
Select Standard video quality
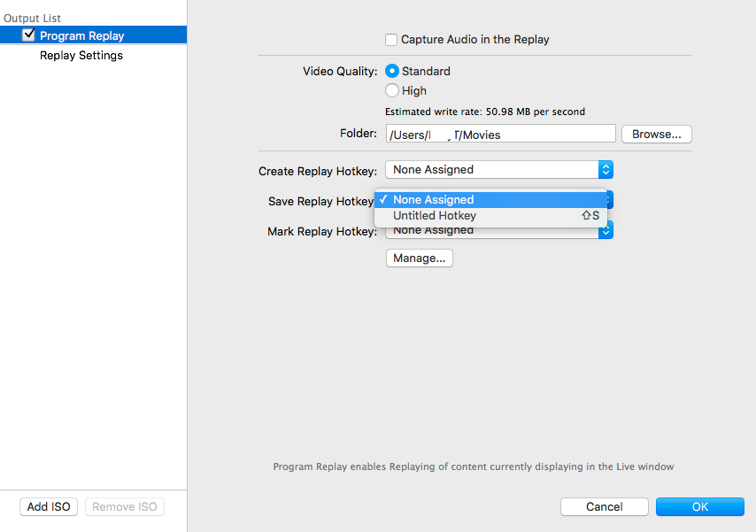click(x=392, y=72)
